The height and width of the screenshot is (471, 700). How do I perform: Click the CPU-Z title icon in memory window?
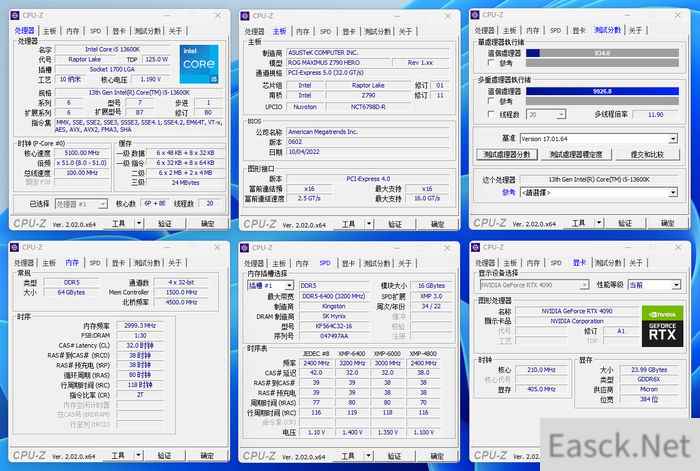click(x=14, y=247)
